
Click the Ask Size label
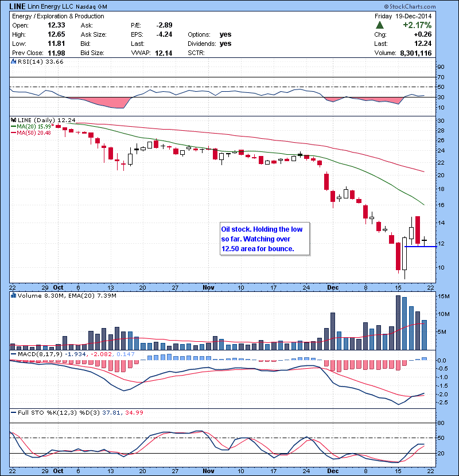(94, 34)
